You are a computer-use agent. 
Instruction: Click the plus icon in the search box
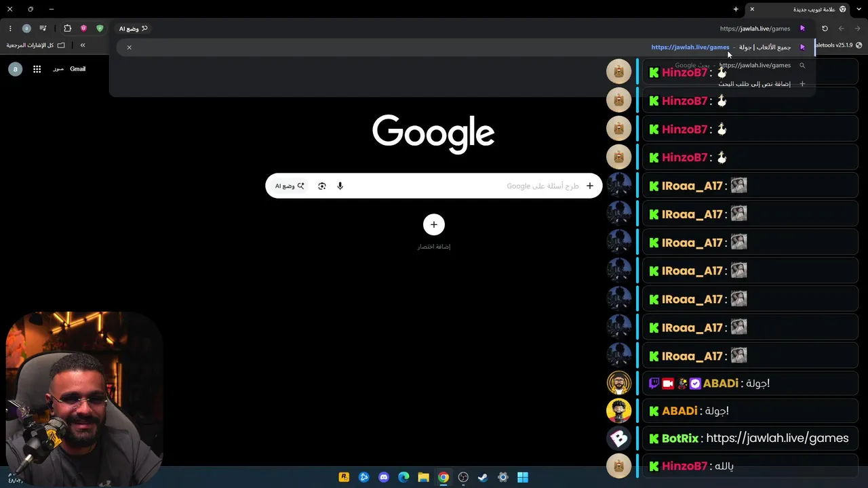590,186
